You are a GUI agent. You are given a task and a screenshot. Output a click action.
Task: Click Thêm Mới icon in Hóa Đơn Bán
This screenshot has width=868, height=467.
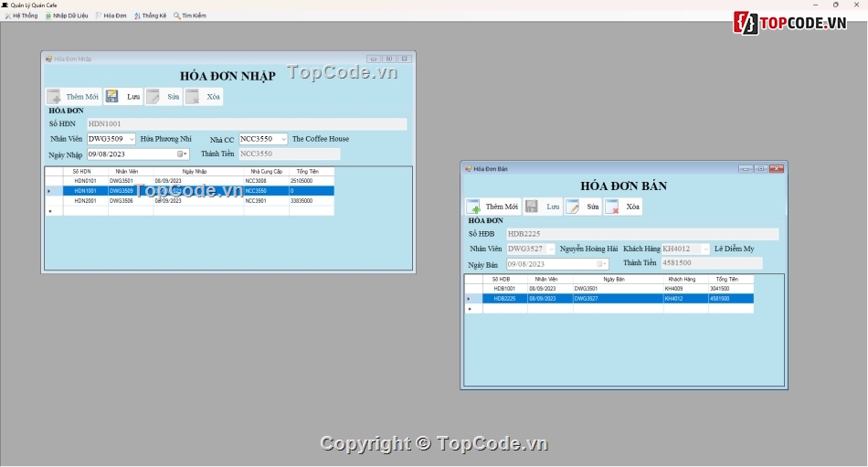[x=473, y=207]
